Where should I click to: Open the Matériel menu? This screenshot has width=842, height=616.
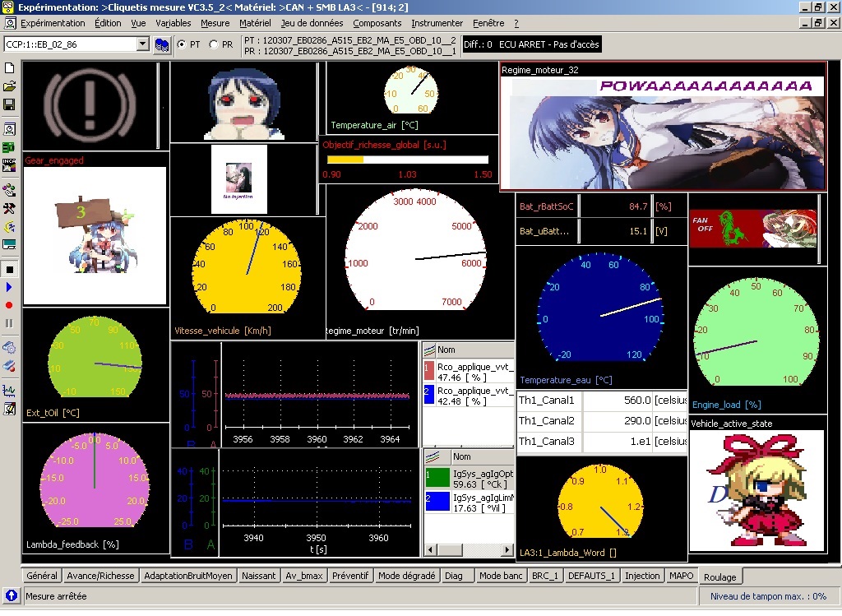[255, 23]
